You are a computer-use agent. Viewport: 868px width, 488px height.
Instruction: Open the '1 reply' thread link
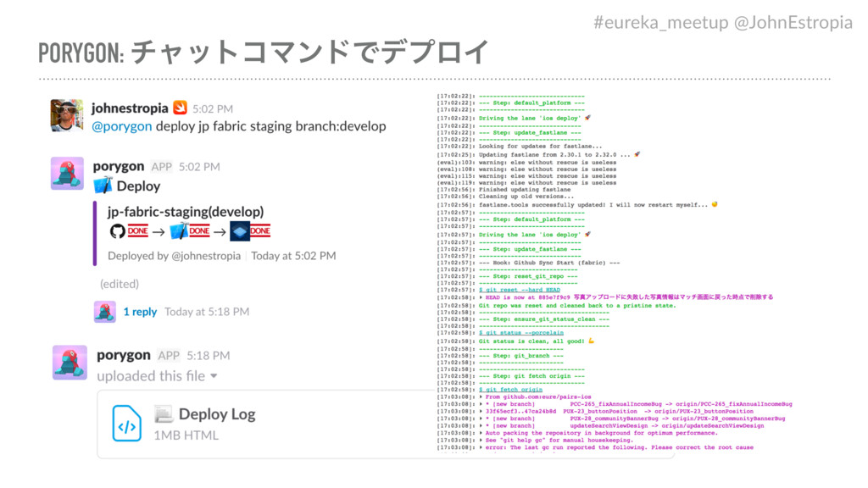coord(140,312)
